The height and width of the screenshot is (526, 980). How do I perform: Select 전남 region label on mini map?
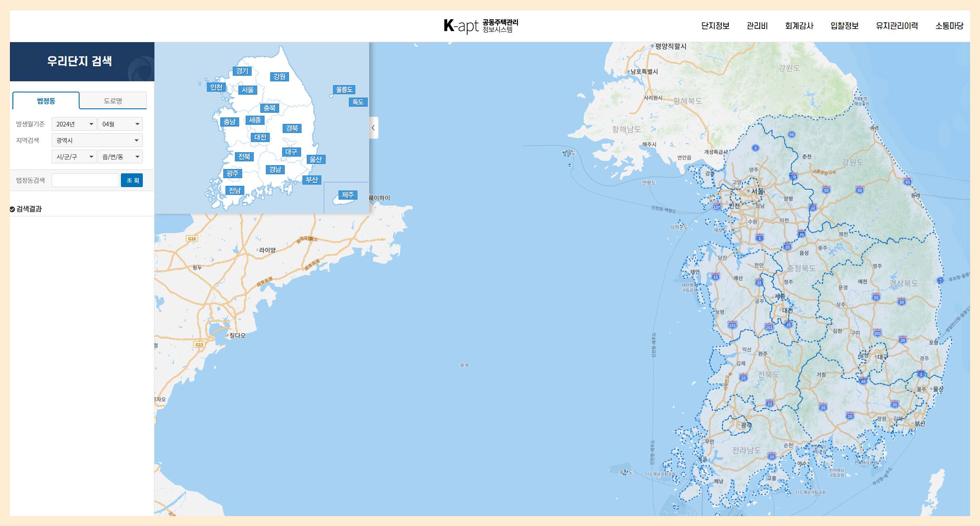click(x=234, y=190)
